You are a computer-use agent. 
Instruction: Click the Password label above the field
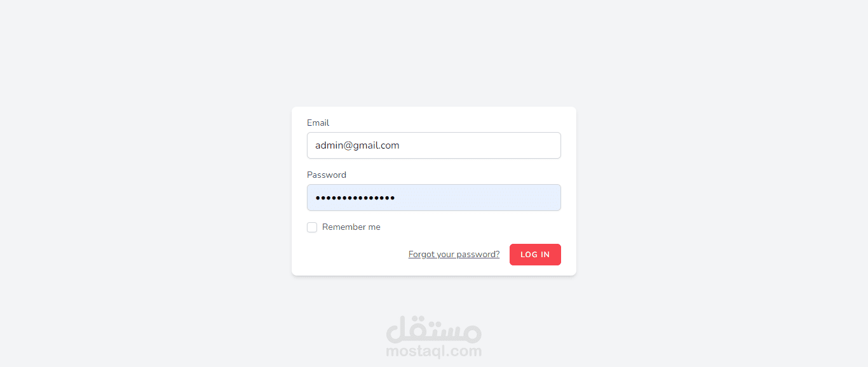click(x=327, y=175)
